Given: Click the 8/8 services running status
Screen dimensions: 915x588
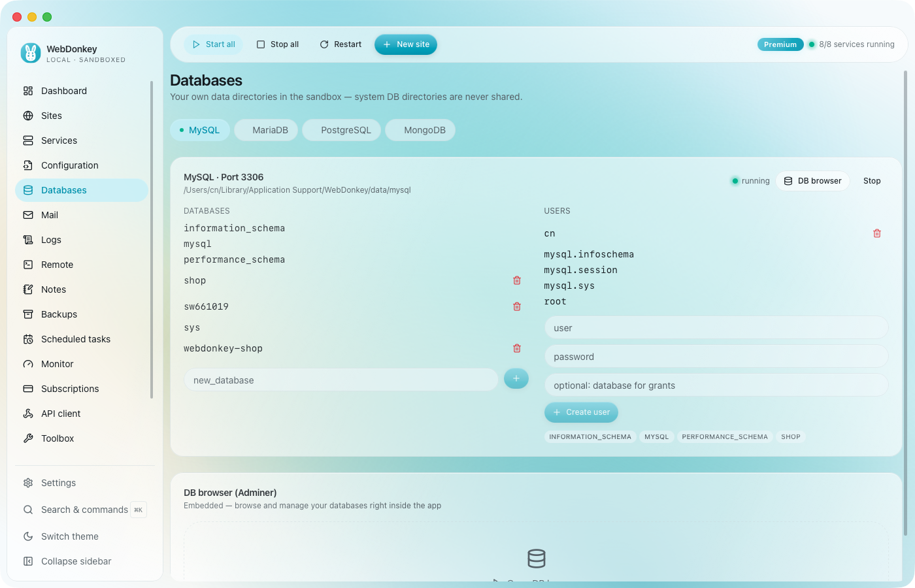Looking at the screenshot, I should tap(852, 44).
